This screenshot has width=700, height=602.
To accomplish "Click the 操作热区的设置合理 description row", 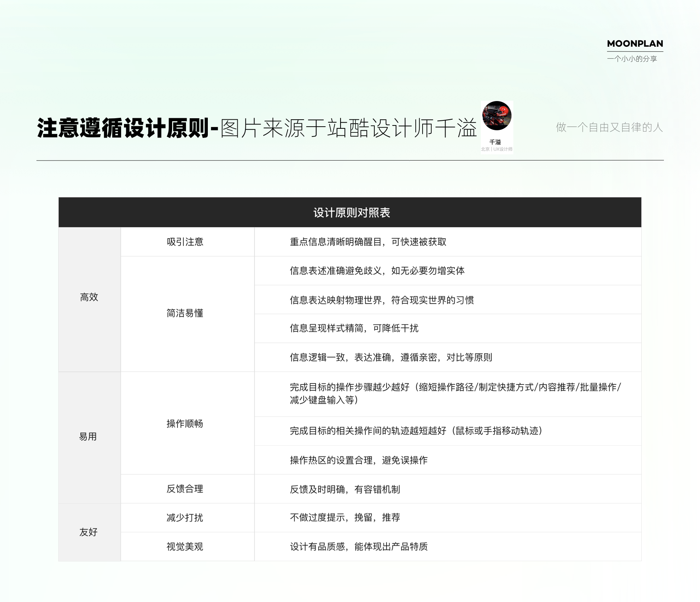I will click(x=359, y=460).
